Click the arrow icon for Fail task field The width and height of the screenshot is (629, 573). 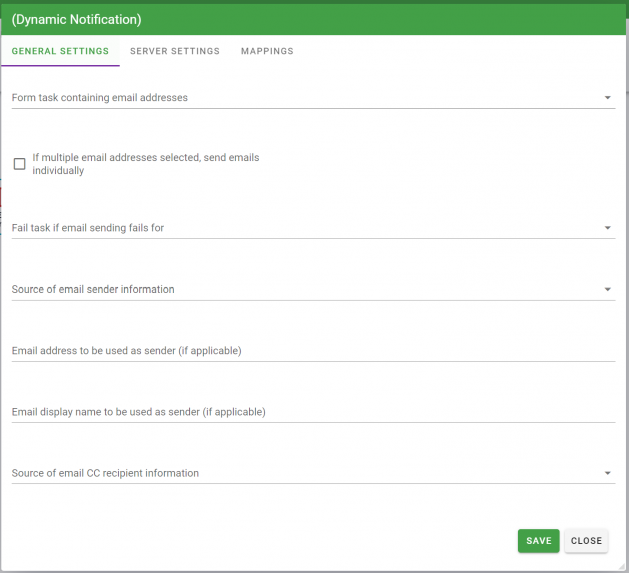(x=608, y=228)
